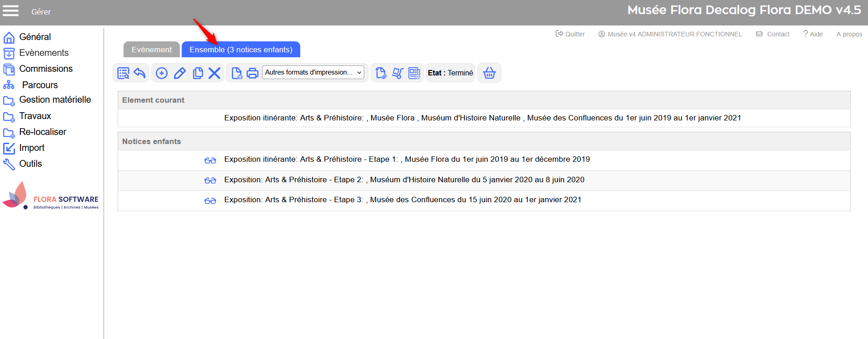The width and height of the screenshot is (868, 339).
Task: View the Etape 2 notice glasses icon
Action: (x=210, y=180)
